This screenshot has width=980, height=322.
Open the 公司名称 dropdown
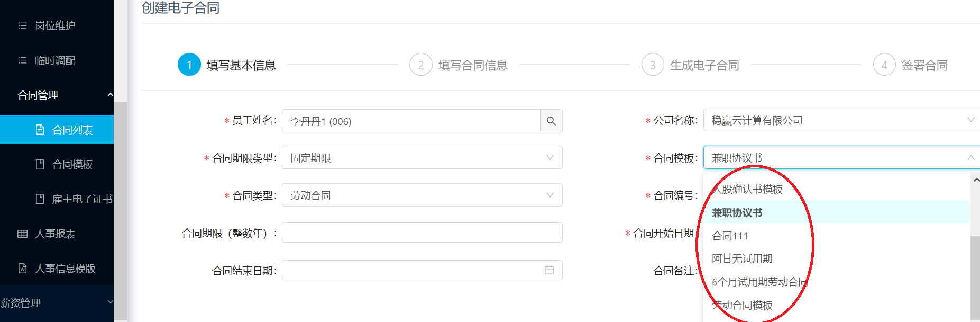841,120
